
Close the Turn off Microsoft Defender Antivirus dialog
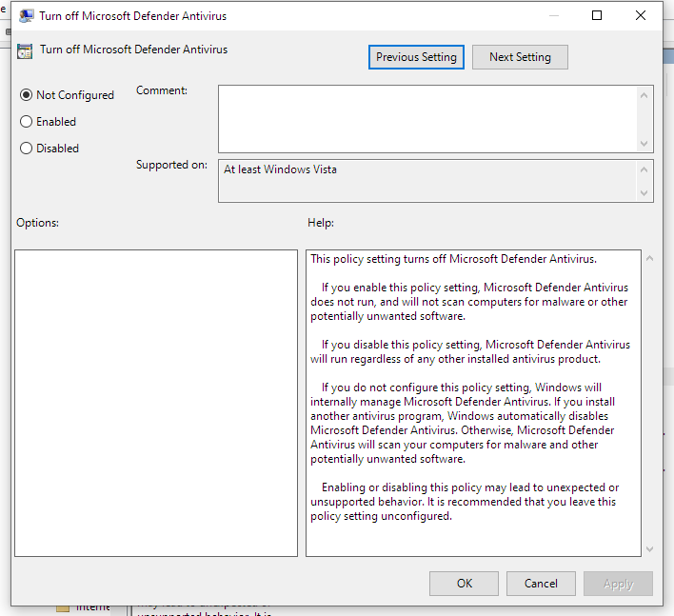(641, 15)
